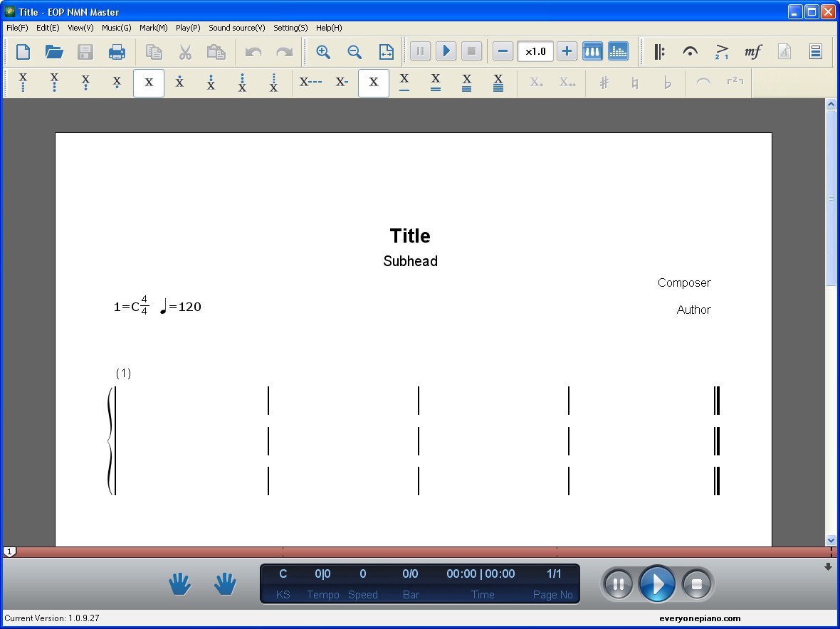Click the Print icon in the toolbar
The width and height of the screenshot is (840, 629).
pos(117,51)
